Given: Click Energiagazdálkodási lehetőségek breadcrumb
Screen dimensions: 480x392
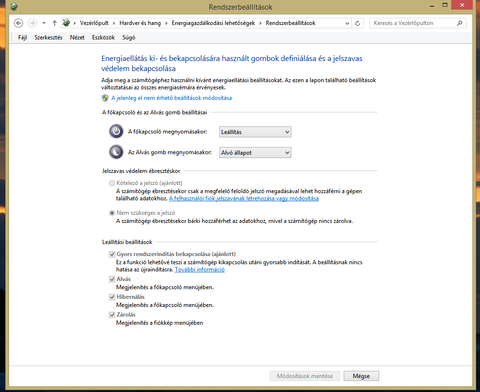Looking at the screenshot, I should click(213, 23).
